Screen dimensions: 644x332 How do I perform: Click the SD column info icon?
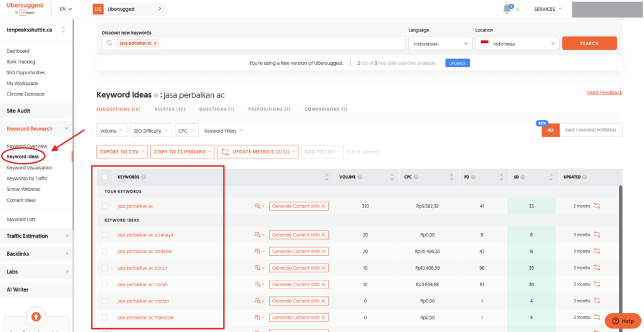coord(523,177)
